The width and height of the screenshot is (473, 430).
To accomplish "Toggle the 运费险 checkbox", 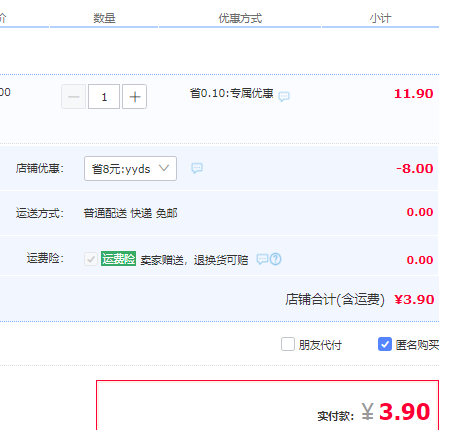I will (x=91, y=259).
